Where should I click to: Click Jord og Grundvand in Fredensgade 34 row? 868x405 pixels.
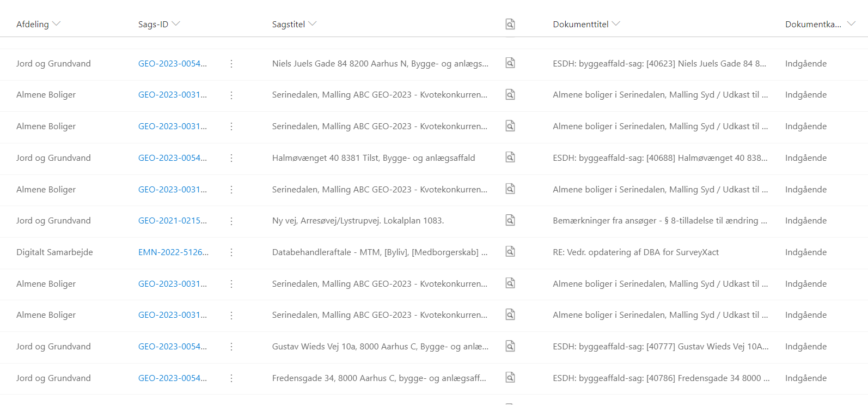pos(53,378)
